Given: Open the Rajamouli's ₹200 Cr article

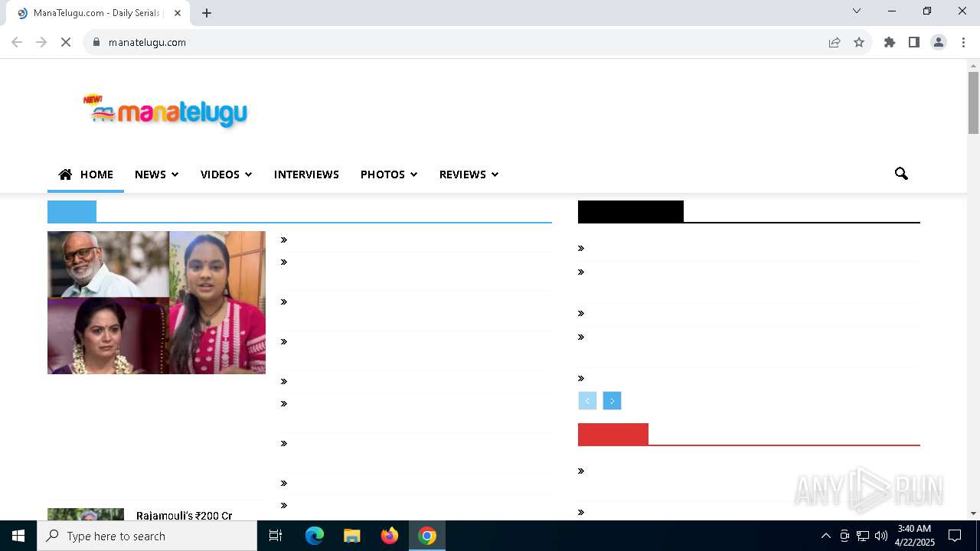Looking at the screenshot, I should click(x=185, y=515).
